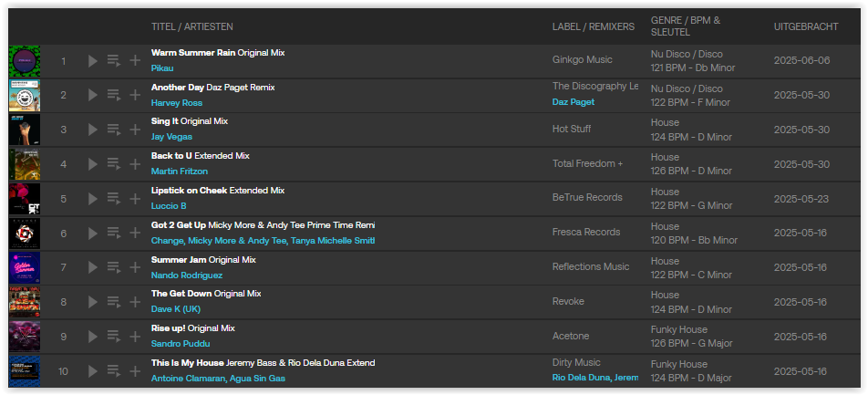Play Back to U Extended Mix

92,164
